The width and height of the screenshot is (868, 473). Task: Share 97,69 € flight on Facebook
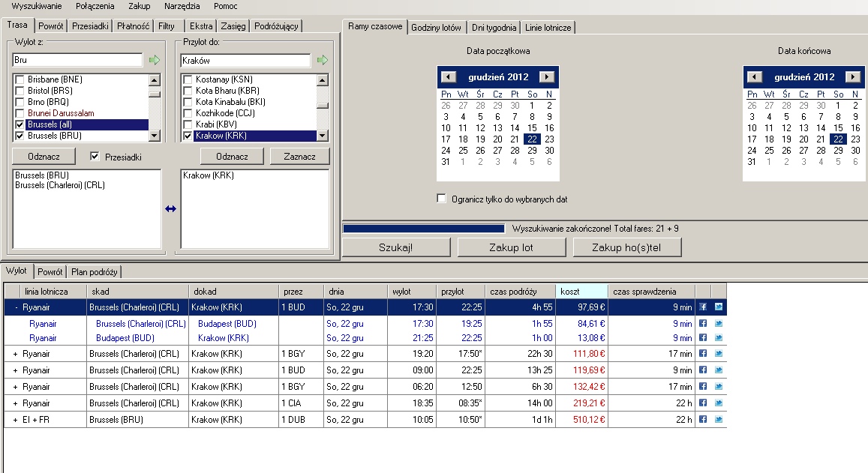coord(703,307)
